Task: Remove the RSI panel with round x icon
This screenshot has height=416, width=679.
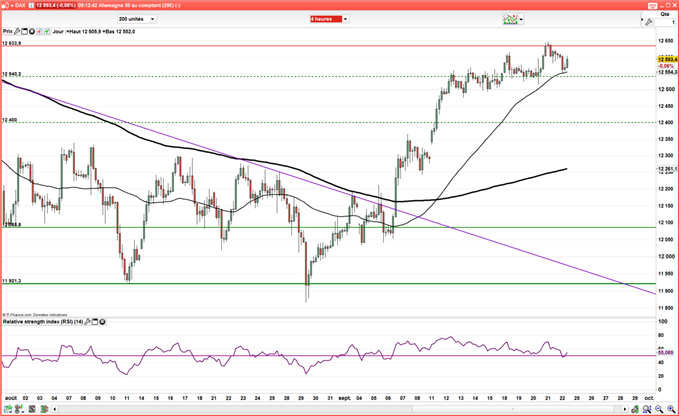Action: (x=103, y=322)
